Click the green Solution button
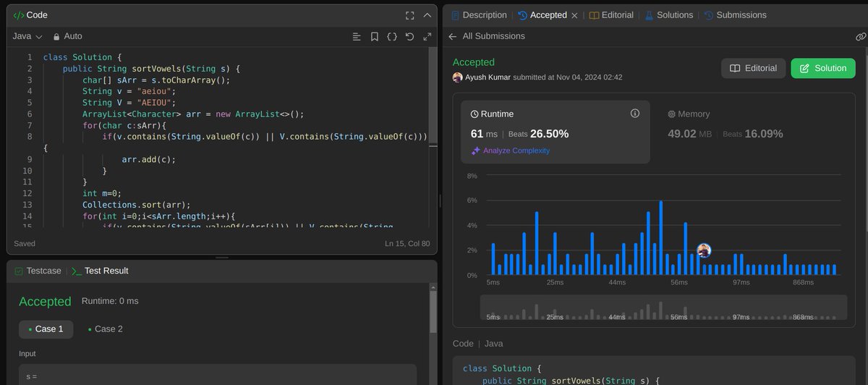868x385 pixels. 822,68
